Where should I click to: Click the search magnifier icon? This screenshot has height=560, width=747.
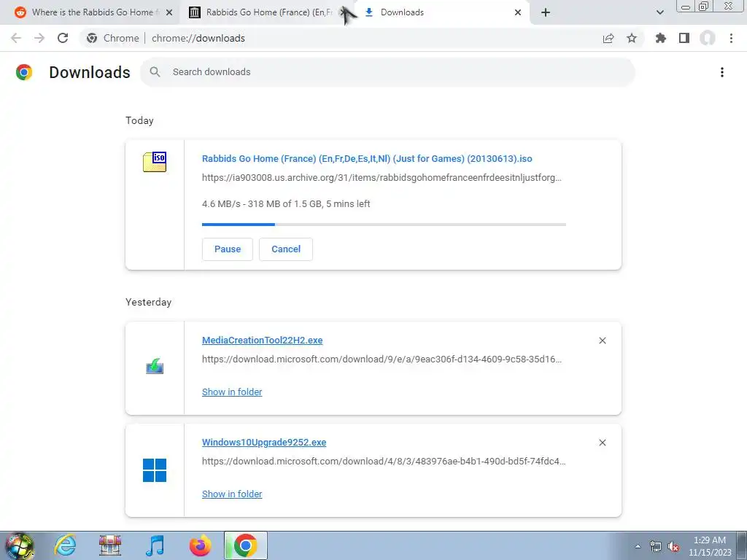point(155,72)
